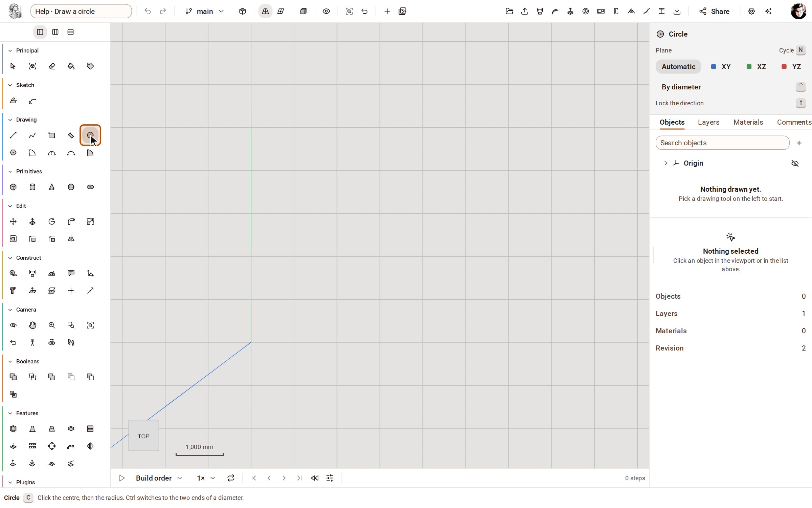Select the Tape measure construct tool
This screenshot has width=812, height=508.
pos(13,274)
